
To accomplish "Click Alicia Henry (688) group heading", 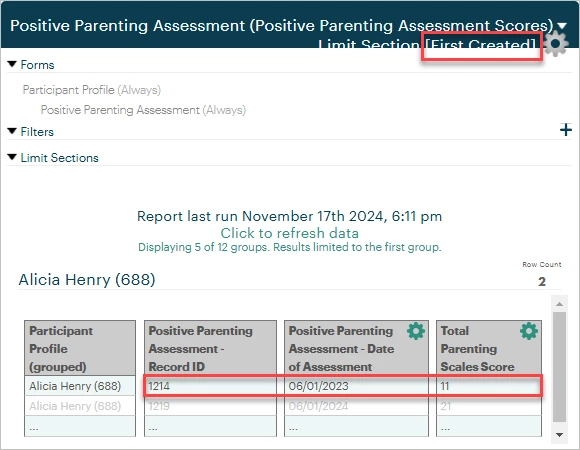I will (87, 280).
